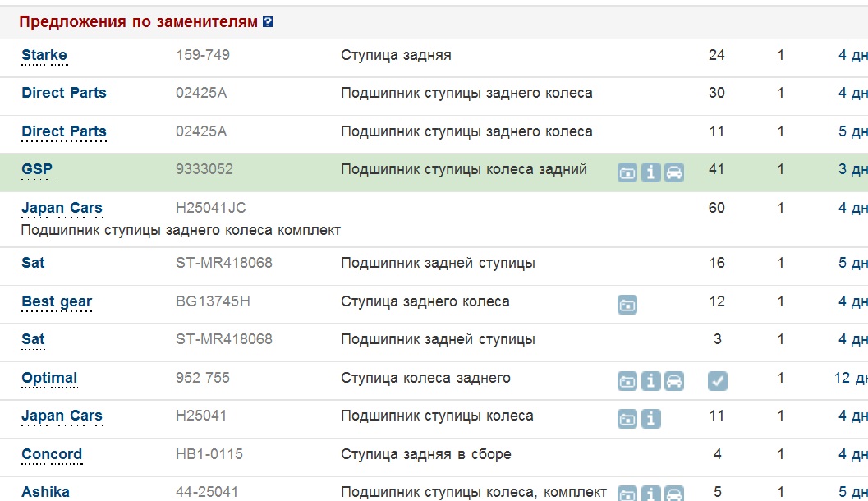The width and height of the screenshot is (868, 501).
Task: Open the photo icon in the Optimal row
Action: pyautogui.click(x=627, y=381)
